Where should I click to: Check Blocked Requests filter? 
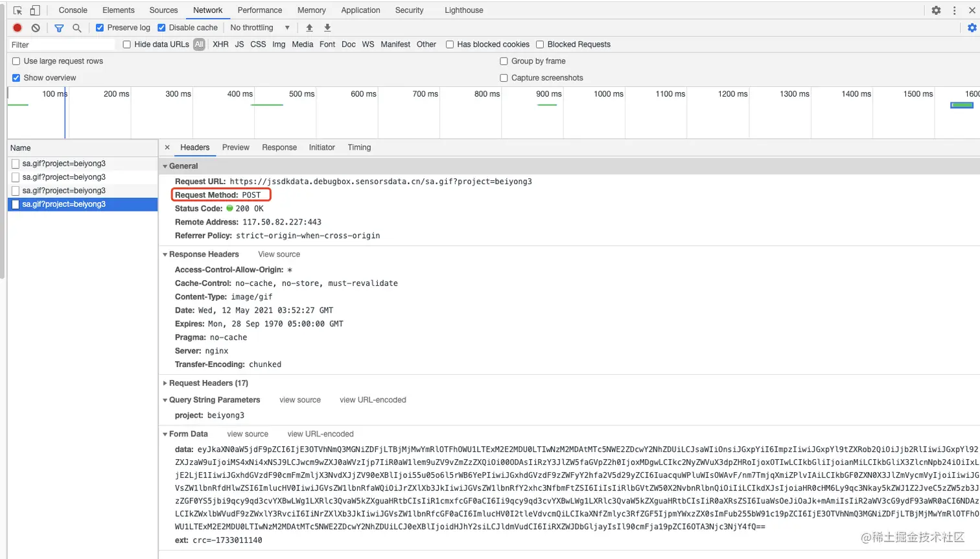pyautogui.click(x=540, y=45)
